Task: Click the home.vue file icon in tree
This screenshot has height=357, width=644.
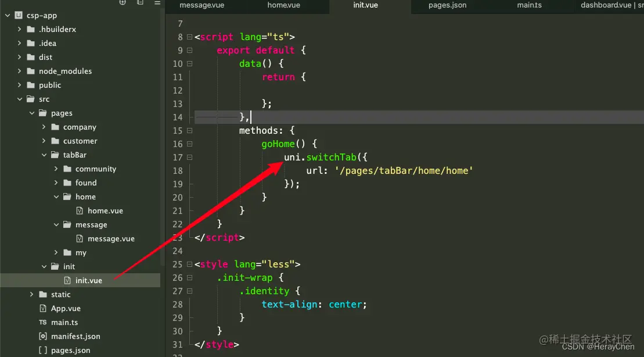Action: [80, 210]
